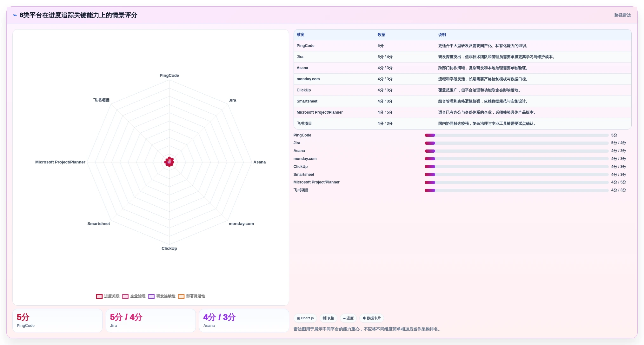Click the 5分 score in the PingCode table row
This screenshot has width=644, height=345.
point(381,46)
